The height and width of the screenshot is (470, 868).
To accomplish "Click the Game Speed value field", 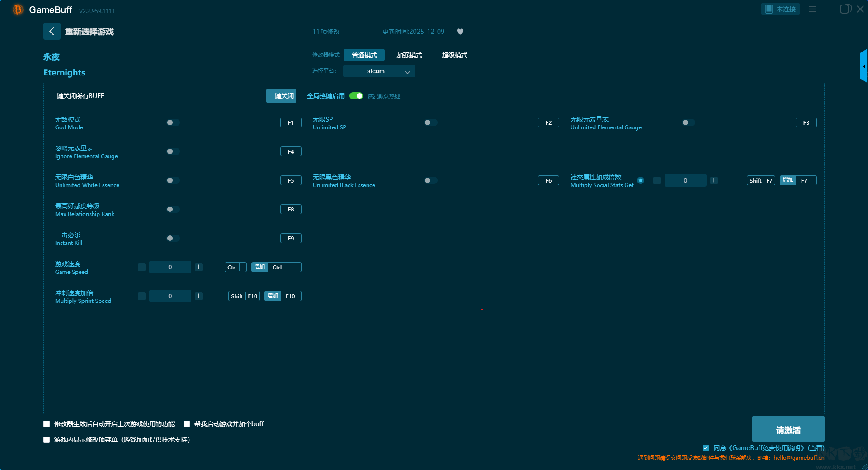I will (x=170, y=267).
